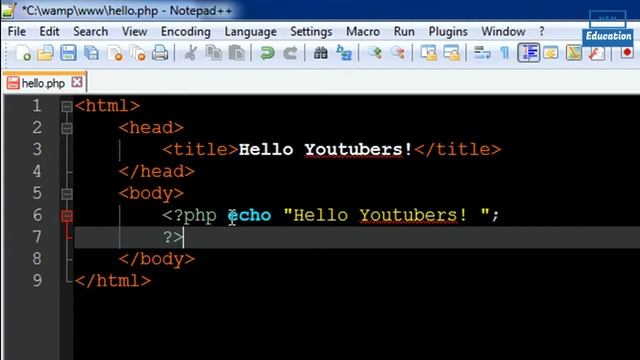This screenshot has width=640, height=360.
Task: Click the document map toolbar icon
Action: [573, 53]
